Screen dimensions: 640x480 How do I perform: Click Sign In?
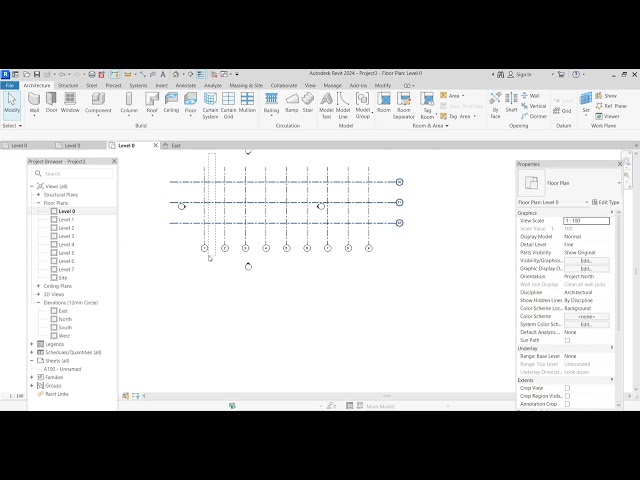(x=519, y=74)
